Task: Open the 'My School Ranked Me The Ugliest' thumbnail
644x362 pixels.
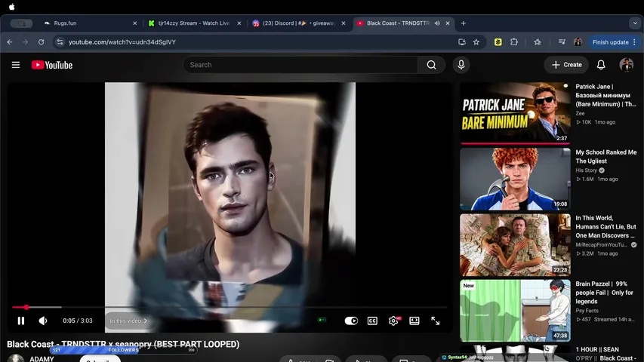Action: click(515, 179)
